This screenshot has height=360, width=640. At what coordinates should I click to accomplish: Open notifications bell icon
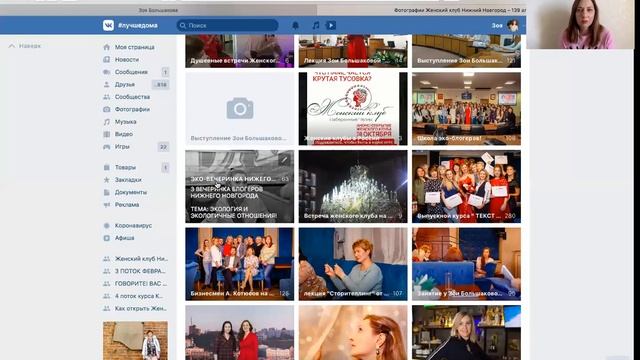click(296, 25)
